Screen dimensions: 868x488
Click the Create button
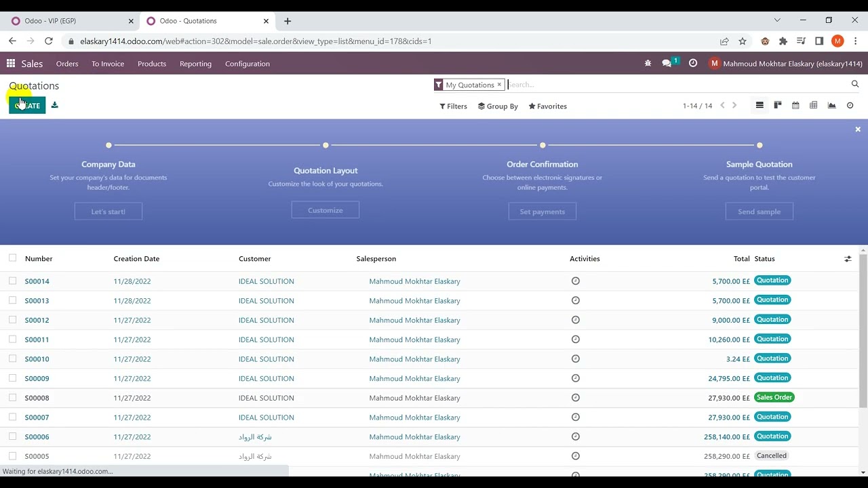[27, 106]
